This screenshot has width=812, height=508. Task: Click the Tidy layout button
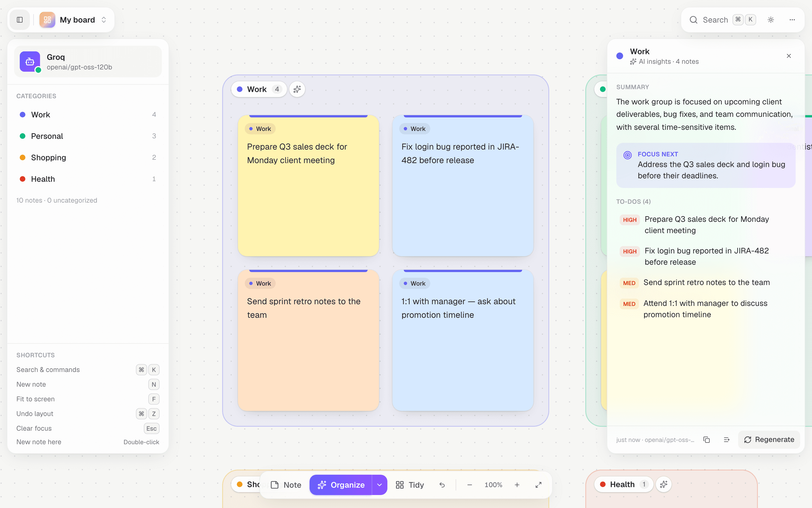[410, 485]
